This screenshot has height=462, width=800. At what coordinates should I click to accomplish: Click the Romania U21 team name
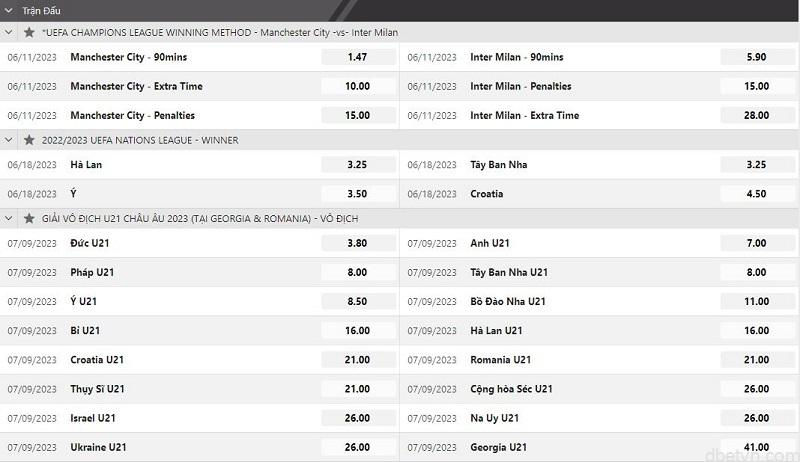click(x=501, y=360)
